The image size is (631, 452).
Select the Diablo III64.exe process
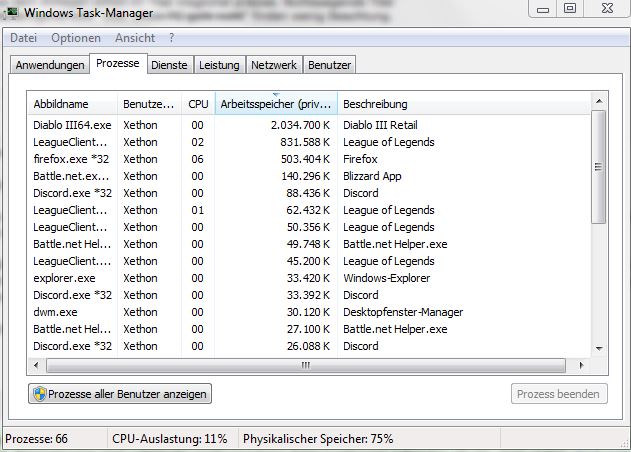(309, 125)
